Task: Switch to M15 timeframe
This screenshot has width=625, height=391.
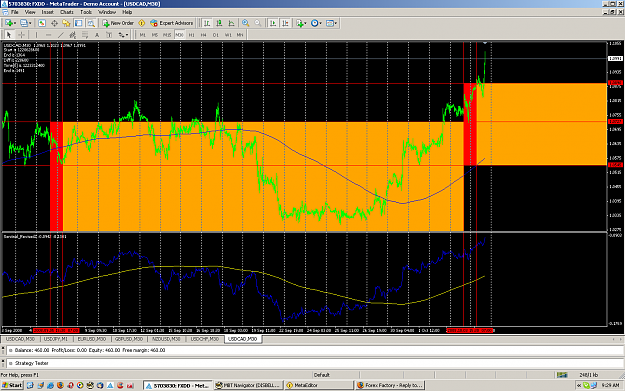Action: click(x=167, y=35)
